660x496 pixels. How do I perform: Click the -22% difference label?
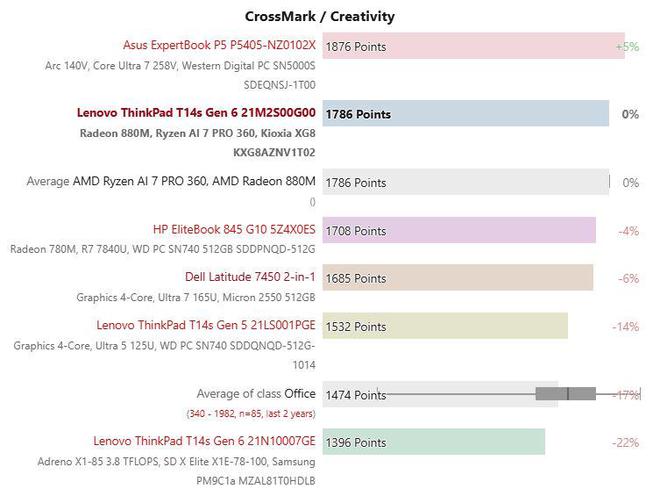pos(625,443)
